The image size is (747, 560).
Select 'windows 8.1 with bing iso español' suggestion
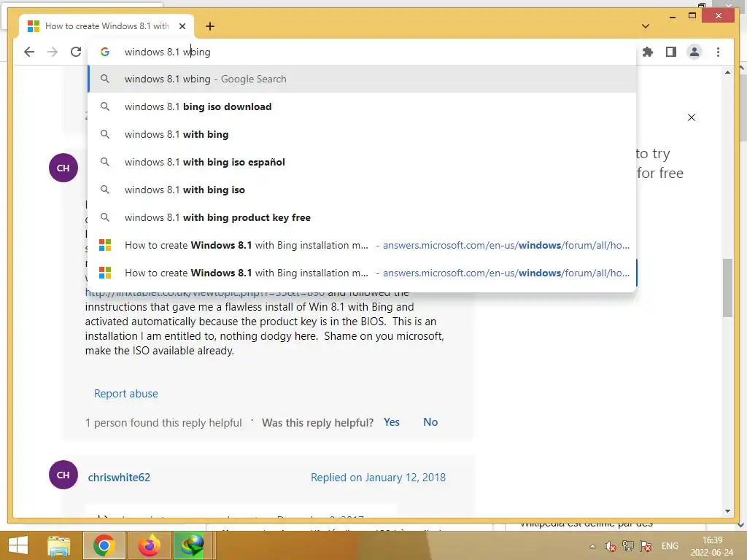[362, 162]
